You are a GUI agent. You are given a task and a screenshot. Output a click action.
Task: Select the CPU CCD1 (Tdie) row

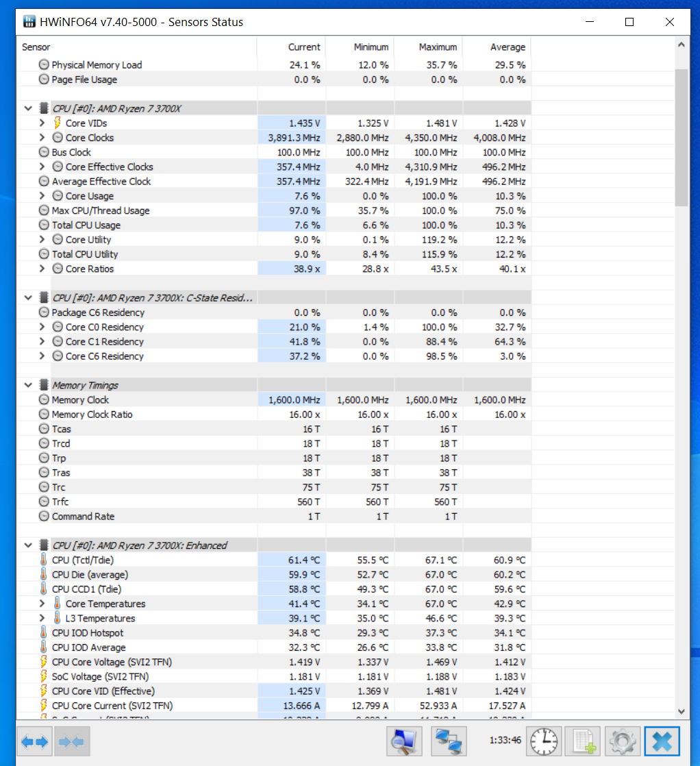tap(274, 589)
